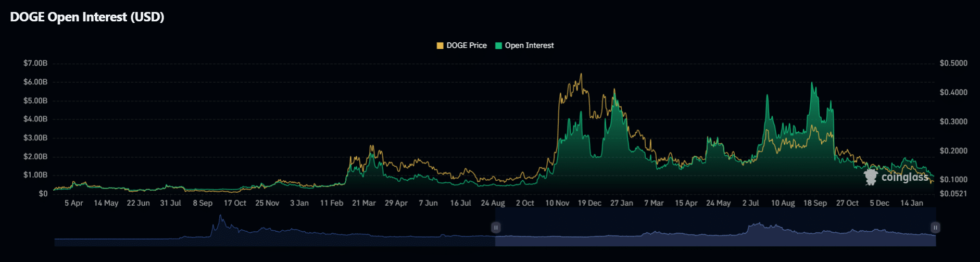Click the 21 Mar date label

pyautogui.click(x=364, y=203)
